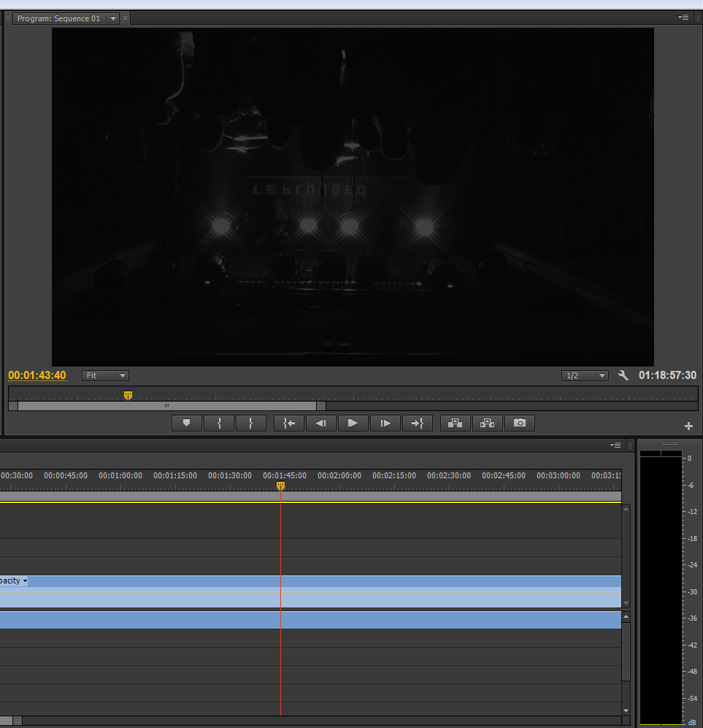Screen dimensions: 703x728
Task: Open the Program monitor panel menu
Action: tap(683, 18)
